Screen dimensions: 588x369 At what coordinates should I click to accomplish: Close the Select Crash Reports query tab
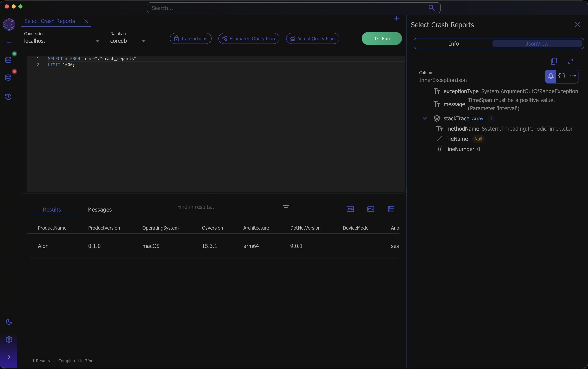click(86, 21)
